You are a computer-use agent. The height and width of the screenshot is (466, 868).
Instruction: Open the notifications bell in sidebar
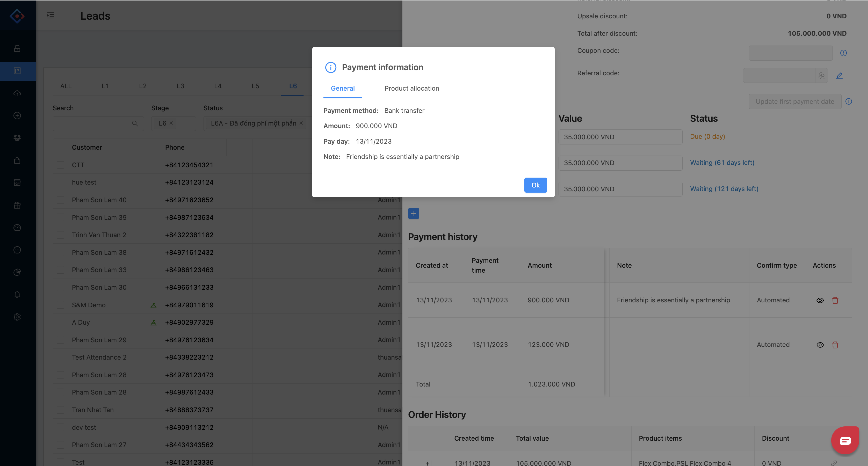point(17,295)
